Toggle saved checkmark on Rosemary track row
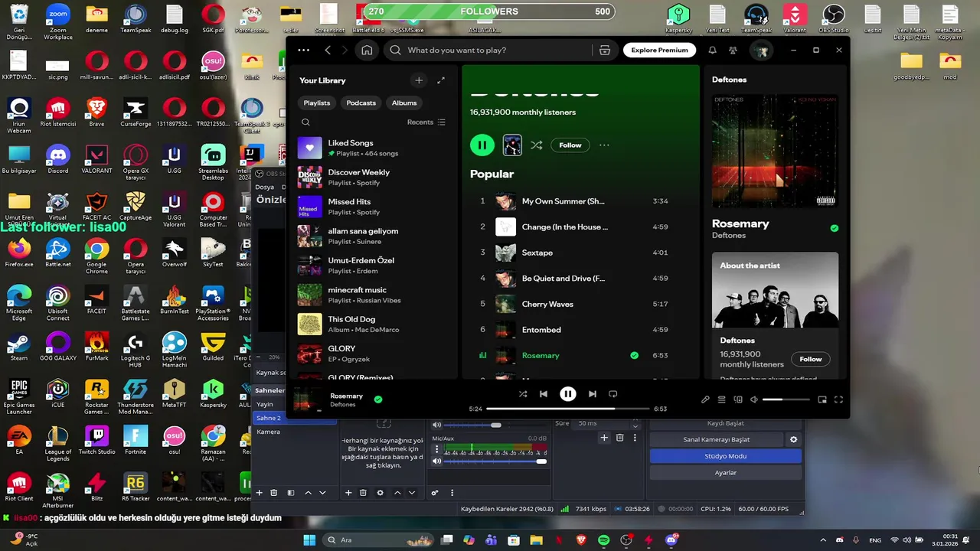The height and width of the screenshot is (551, 980). [x=634, y=355]
